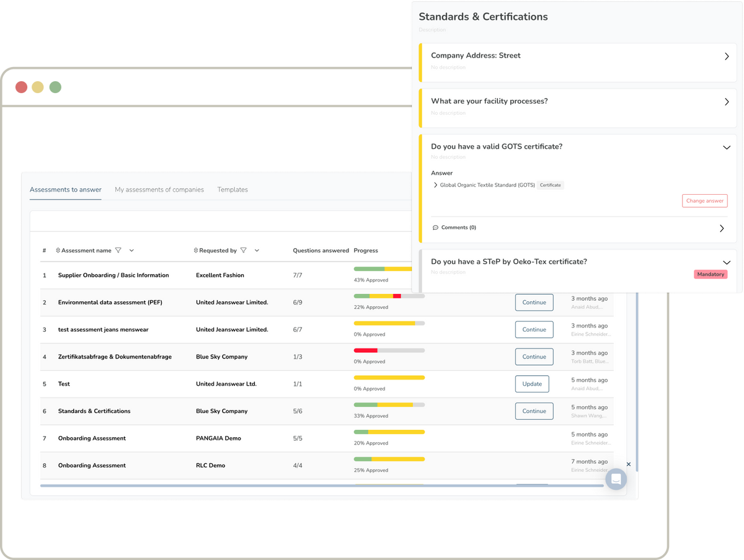
Task: Click the filter icon beside Requested by
Action: 244,251
